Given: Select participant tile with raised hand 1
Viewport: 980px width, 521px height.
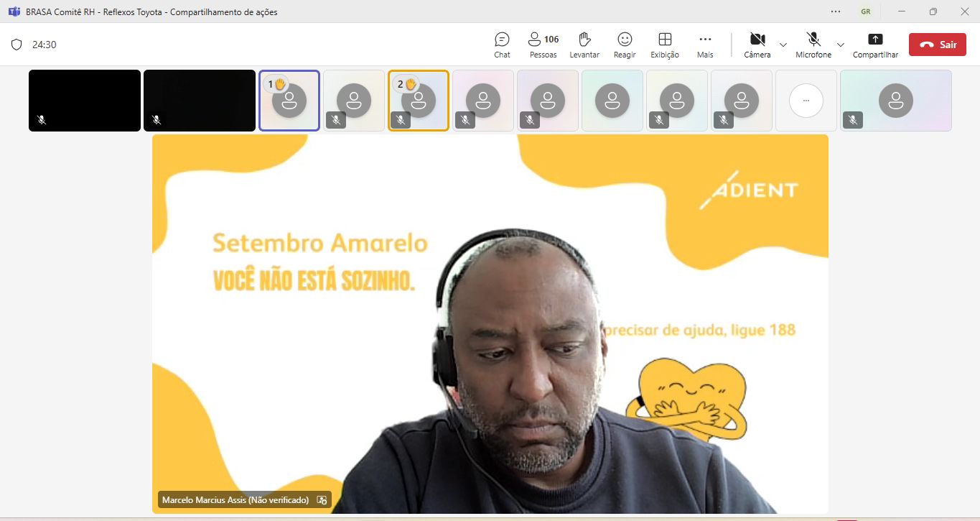Looking at the screenshot, I should tap(289, 101).
